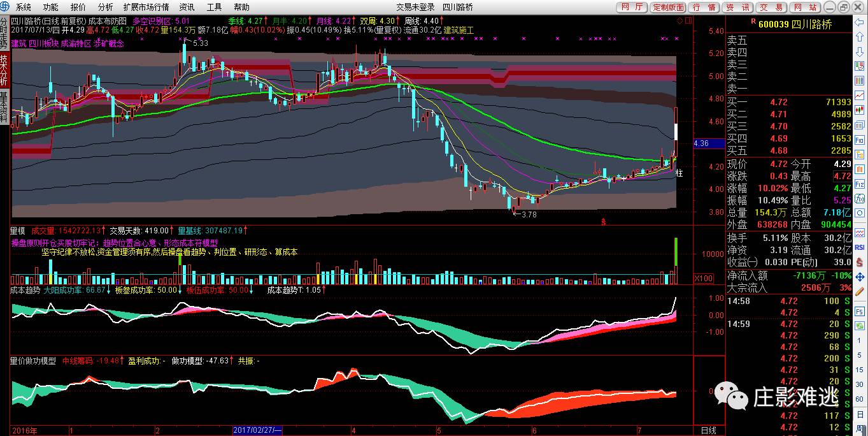Screen dimensions: 868x436
Task: Select the 60-minute period button
Action: (859, 398)
